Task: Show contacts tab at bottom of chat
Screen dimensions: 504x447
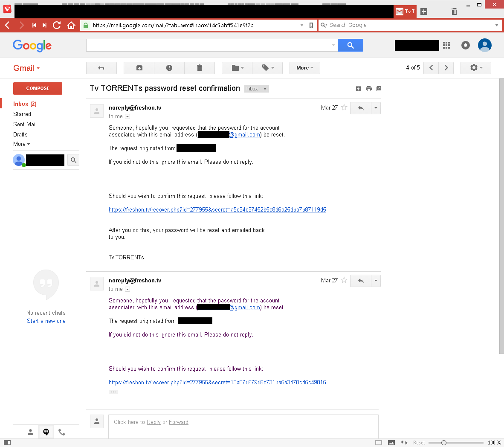Action: point(31,432)
